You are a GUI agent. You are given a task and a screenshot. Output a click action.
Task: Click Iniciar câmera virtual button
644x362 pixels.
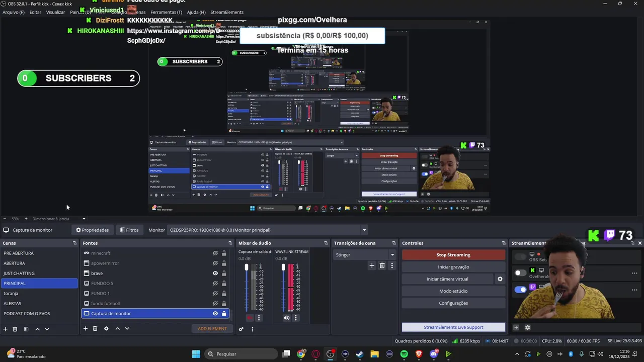[x=447, y=279]
